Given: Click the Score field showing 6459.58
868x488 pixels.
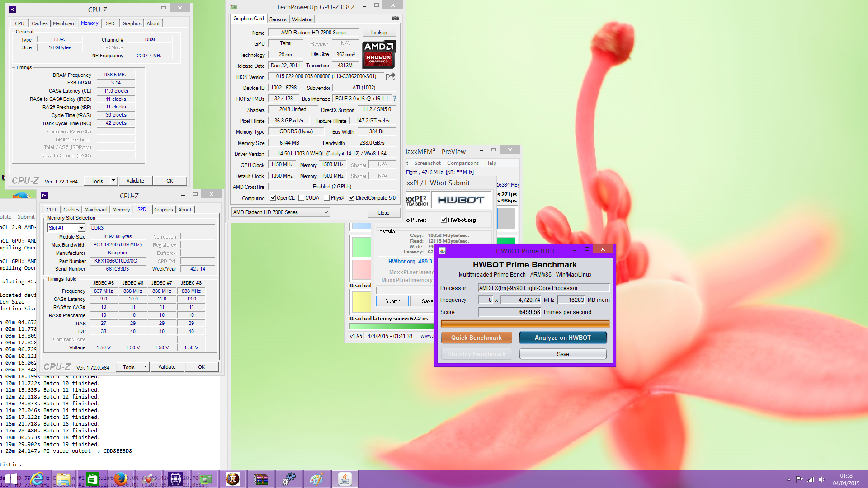Looking at the screenshot, I should 510,312.
